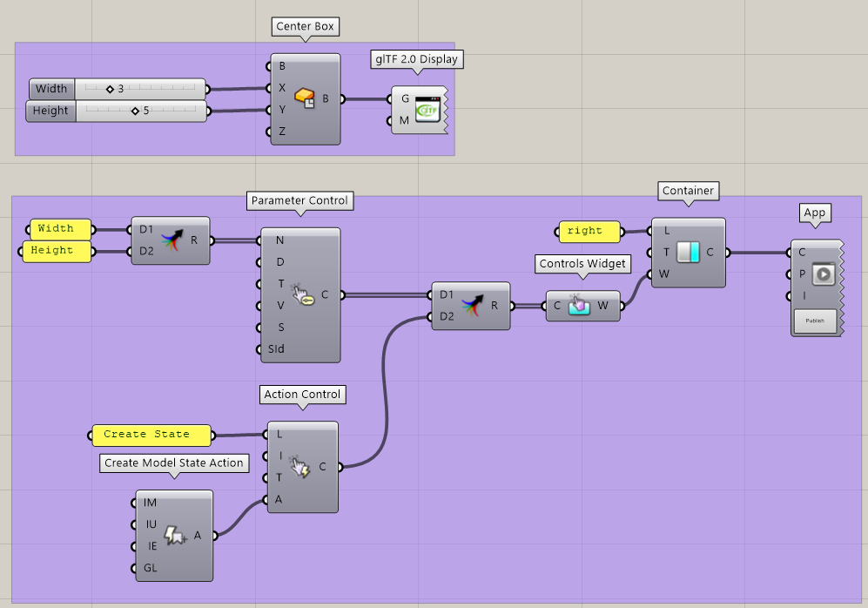The image size is (868, 608).
Task: Click the P input of App component
Action: pyautogui.click(x=802, y=274)
